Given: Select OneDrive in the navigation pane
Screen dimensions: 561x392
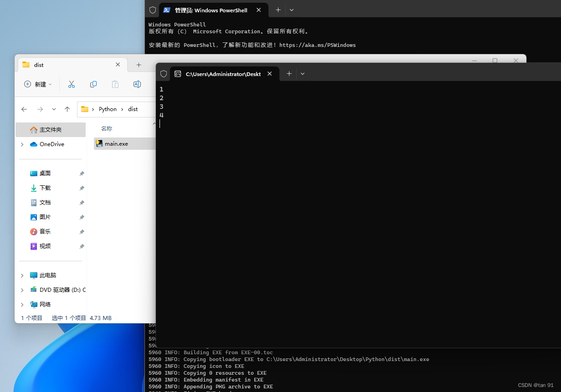Looking at the screenshot, I should pyautogui.click(x=52, y=144).
